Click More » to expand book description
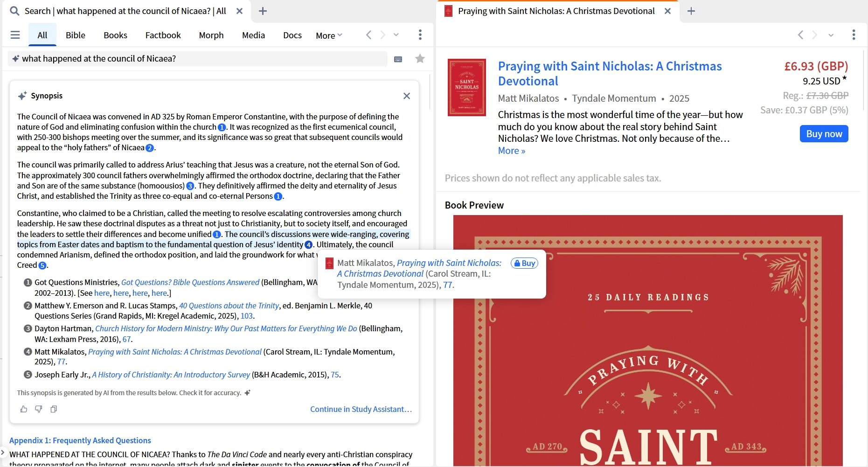The width and height of the screenshot is (868, 467). (x=512, y=151)
